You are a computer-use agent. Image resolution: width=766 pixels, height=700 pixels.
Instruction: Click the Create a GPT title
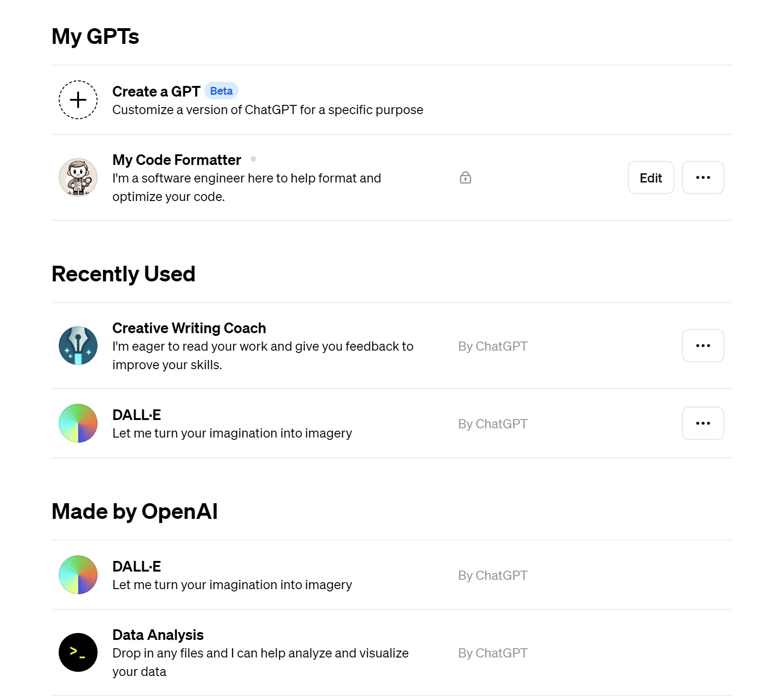(156, 91)
